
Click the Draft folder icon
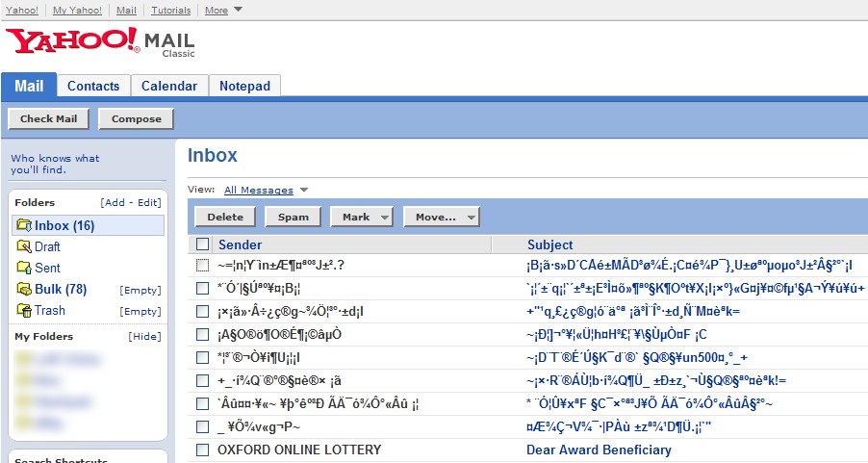click(24, 246)
